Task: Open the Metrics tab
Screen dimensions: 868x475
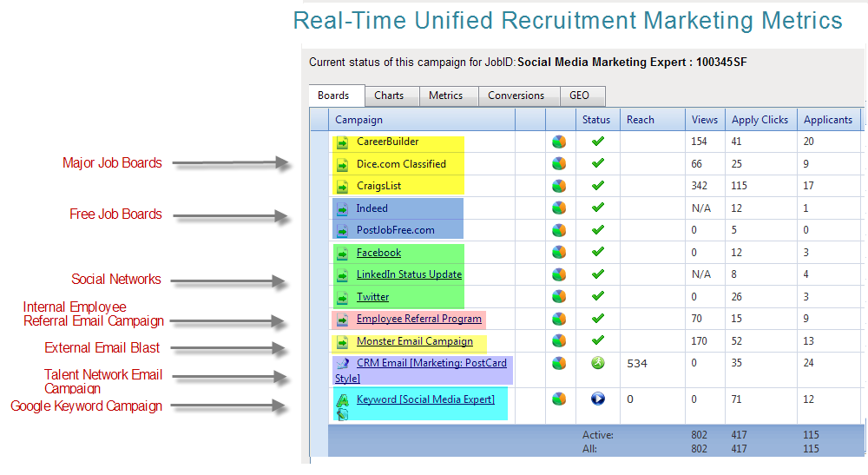Action: (449, 96)
